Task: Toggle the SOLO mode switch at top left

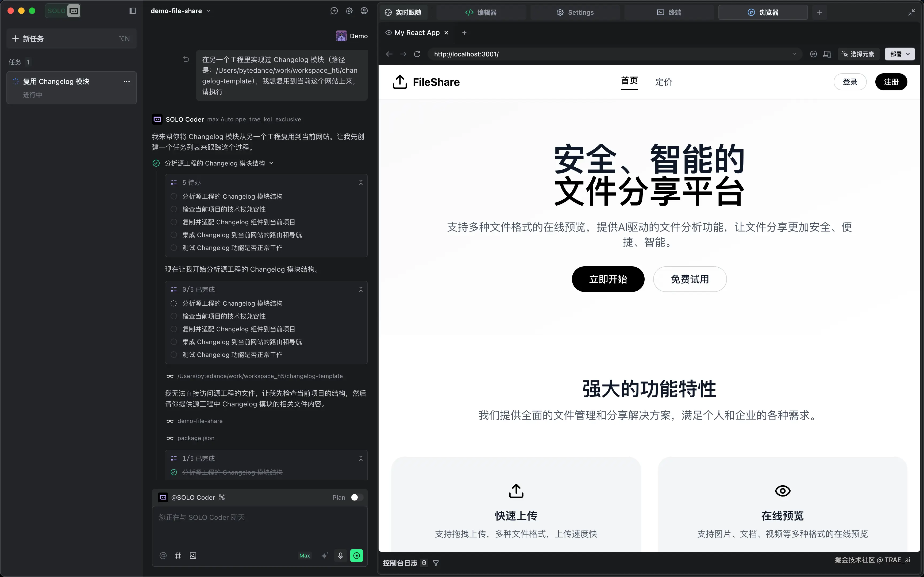Action: click(x=63, y=11)
